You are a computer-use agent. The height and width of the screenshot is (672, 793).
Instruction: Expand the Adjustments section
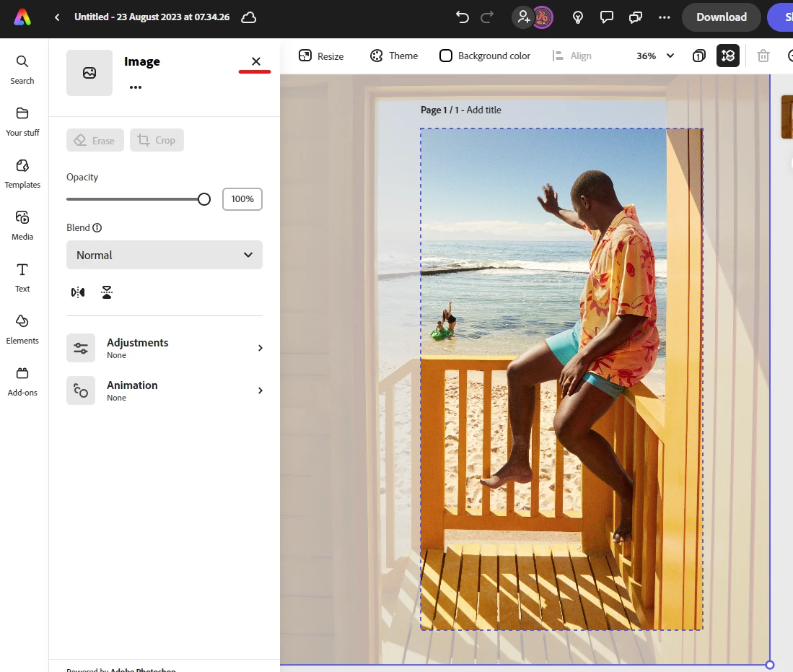pyautogui.click(x=165, y=348)
